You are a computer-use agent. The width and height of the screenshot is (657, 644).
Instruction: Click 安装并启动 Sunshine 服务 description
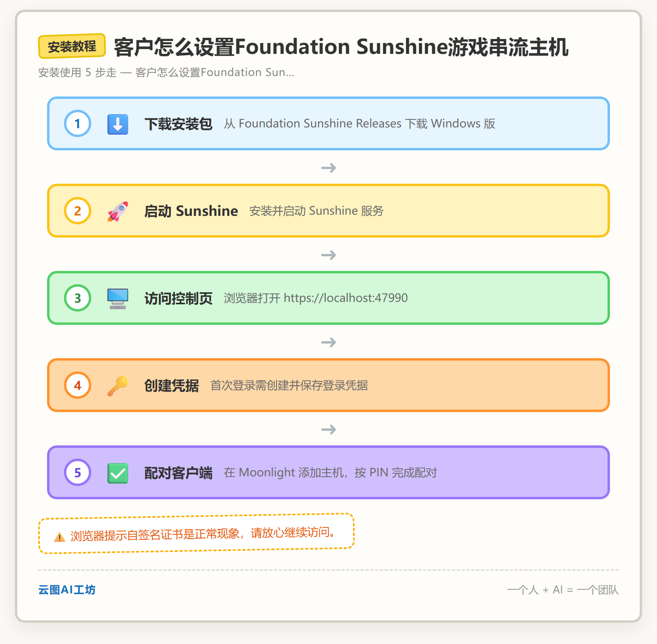316,211
